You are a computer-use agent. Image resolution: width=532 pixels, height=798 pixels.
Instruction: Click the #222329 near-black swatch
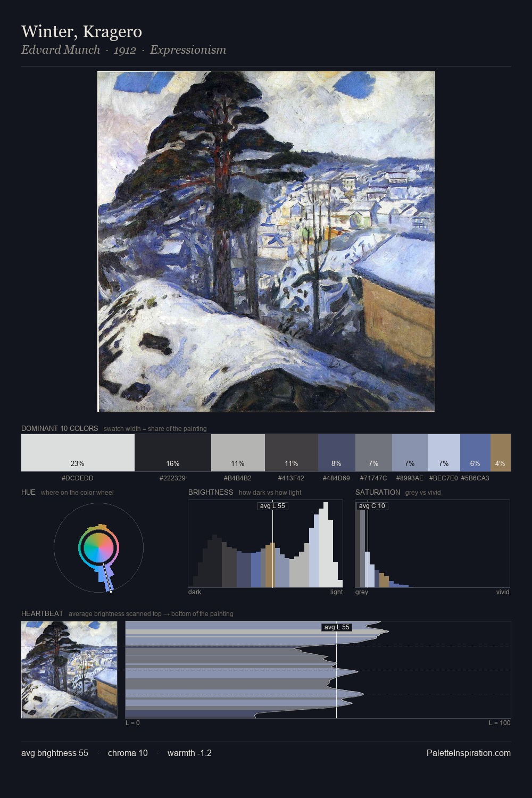[173, 453]
